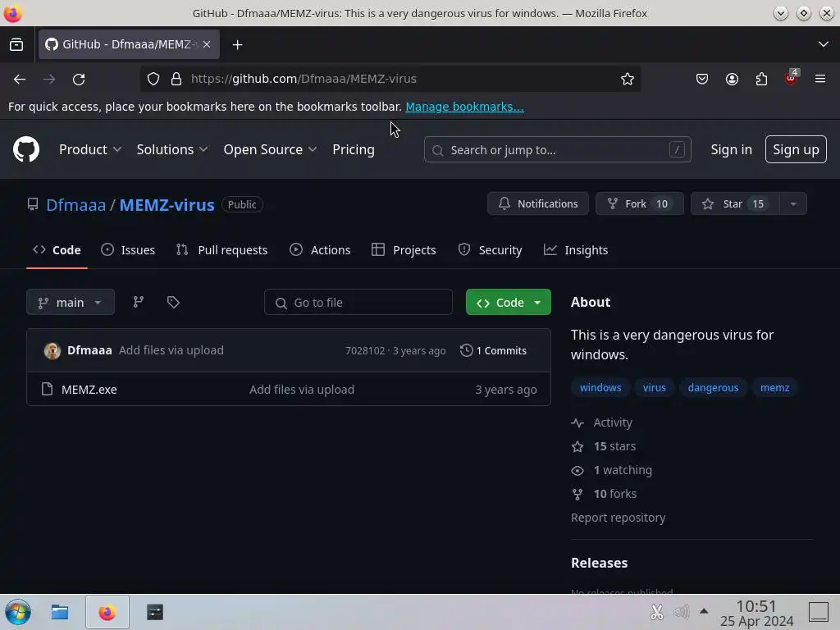Image resolution: width=840 pixels, height=630 pixels.
Task: Click Dfmaaa's avatar in commit row
Action: coord(52,350)
